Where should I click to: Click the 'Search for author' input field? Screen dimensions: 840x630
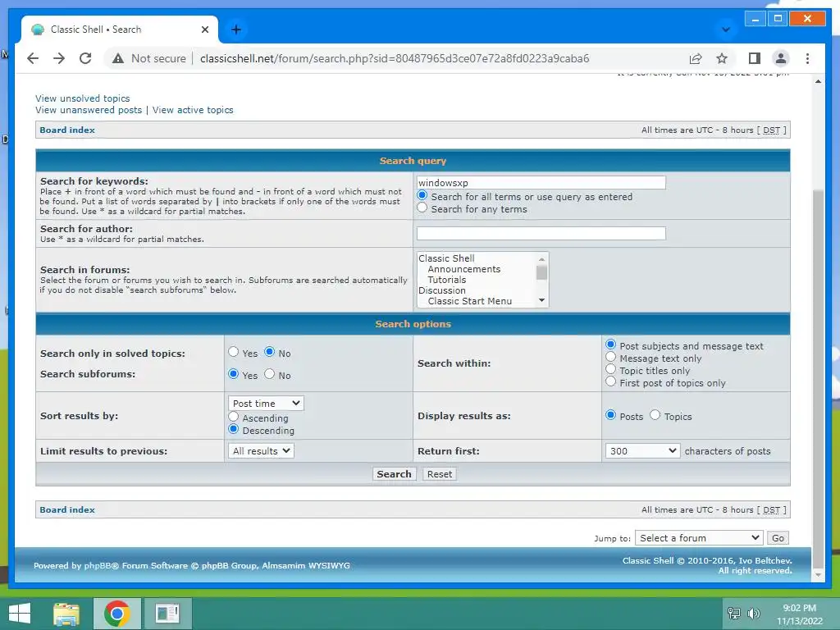tap(541, 233)
